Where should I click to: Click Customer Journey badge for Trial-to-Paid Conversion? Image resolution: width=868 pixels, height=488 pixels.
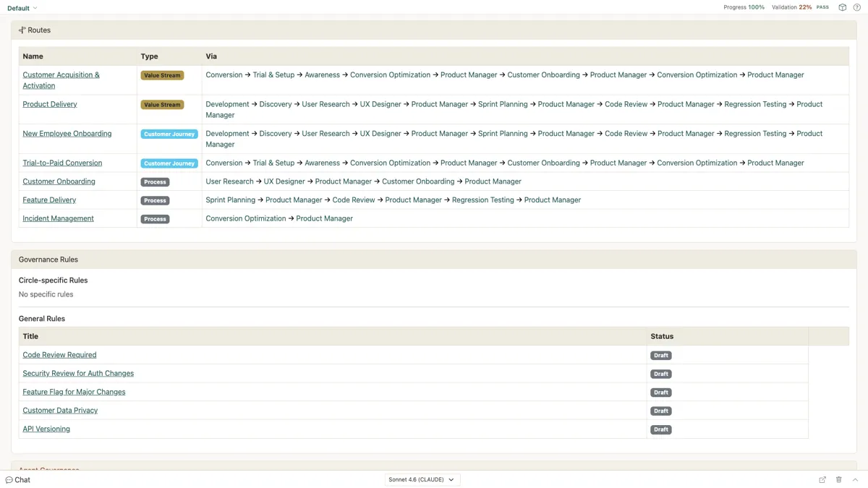(x=169, y=163)
